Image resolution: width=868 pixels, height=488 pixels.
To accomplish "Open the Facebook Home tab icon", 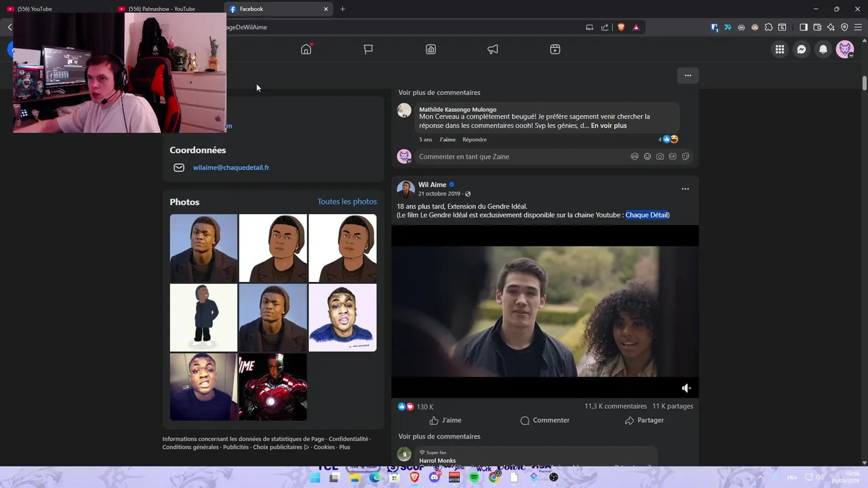I will (x=306, y=49).
